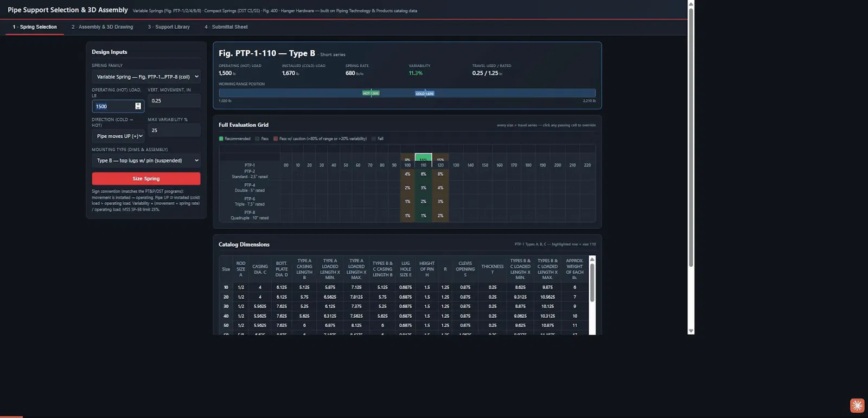
Task: Click the 9.3125 cell in catalog table
Action: (x=520, y=297)
